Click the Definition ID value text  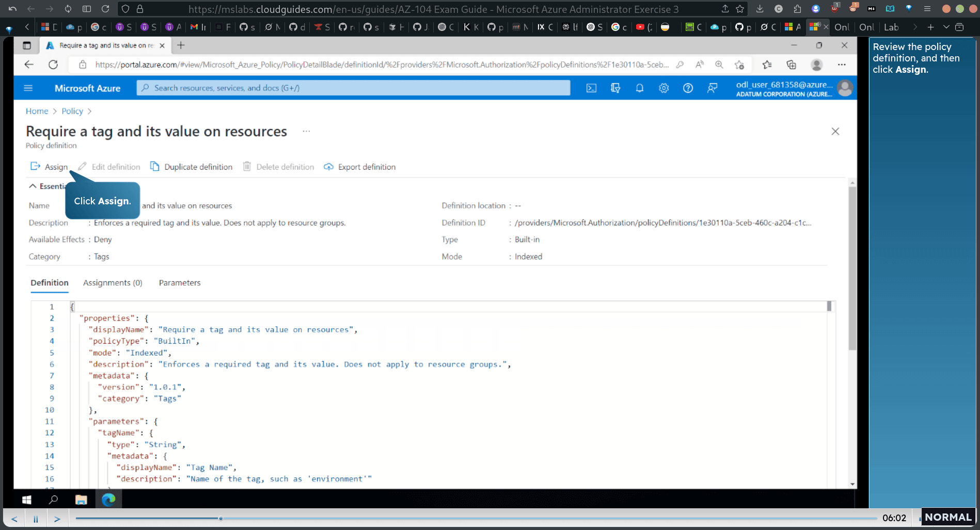(x=663, y=222)
